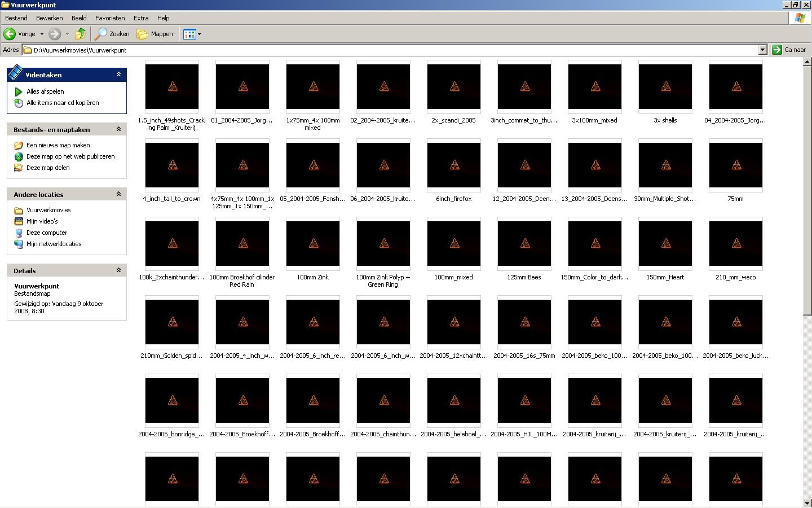
Task: Select the 100mm_mixed video thumbnail
Action: 454,244
